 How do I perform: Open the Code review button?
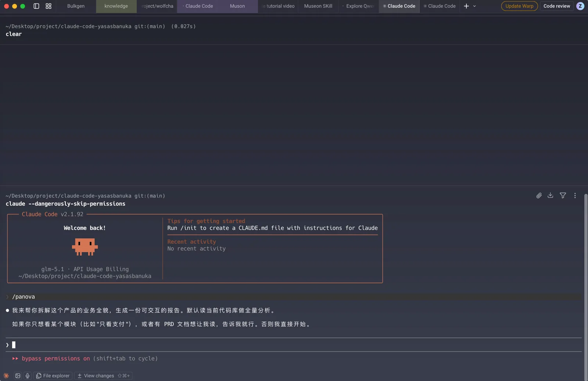557,6
